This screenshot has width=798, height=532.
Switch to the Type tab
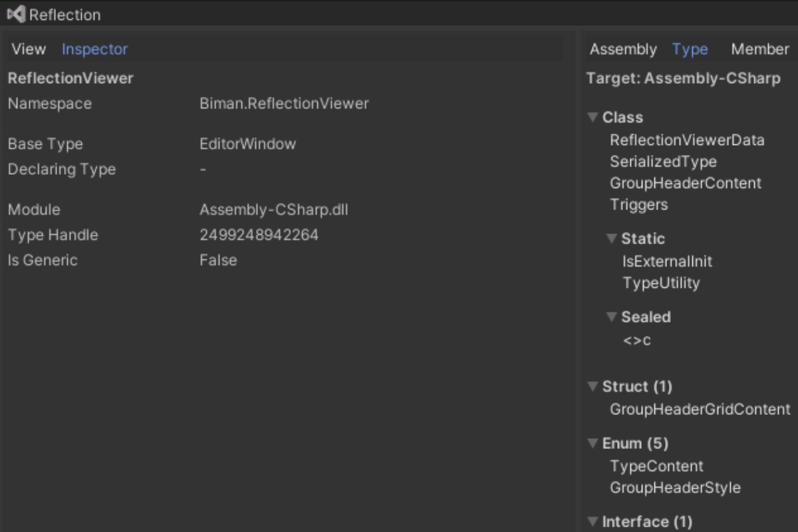click(x=690, y=49)
